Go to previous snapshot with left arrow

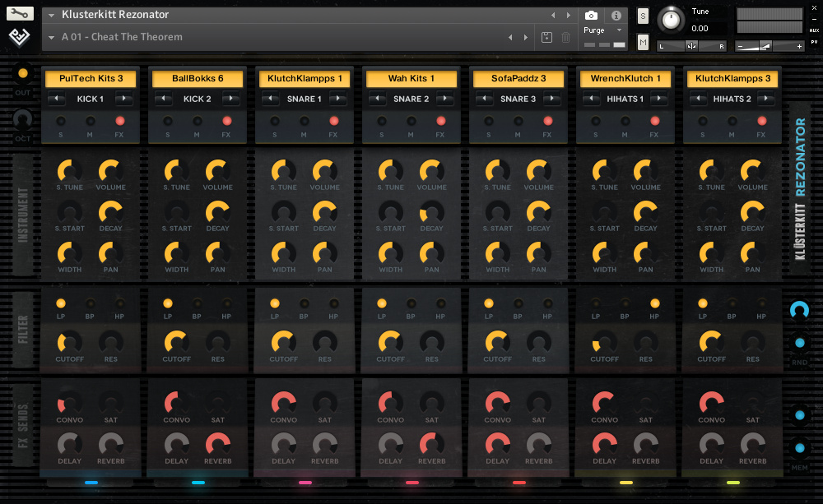[x=510, y=37]
